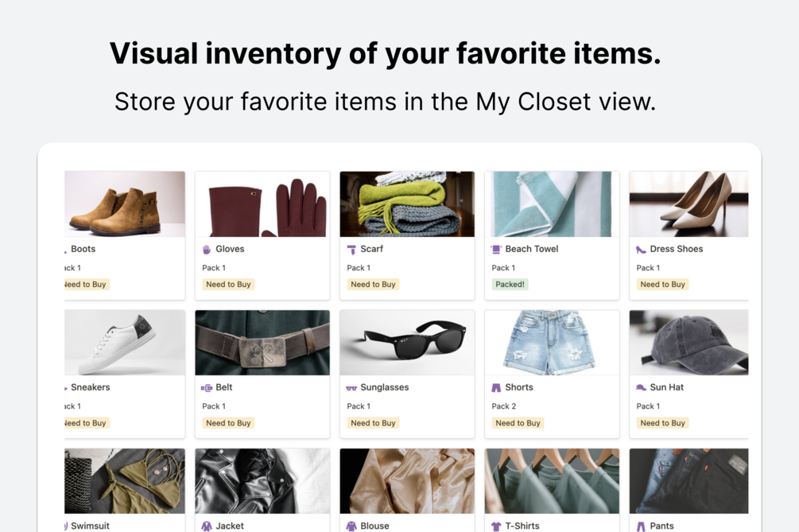Click the towel icon beside Beach Towel
The height and width of the screenshot is (532, 799).
[496, 250]
